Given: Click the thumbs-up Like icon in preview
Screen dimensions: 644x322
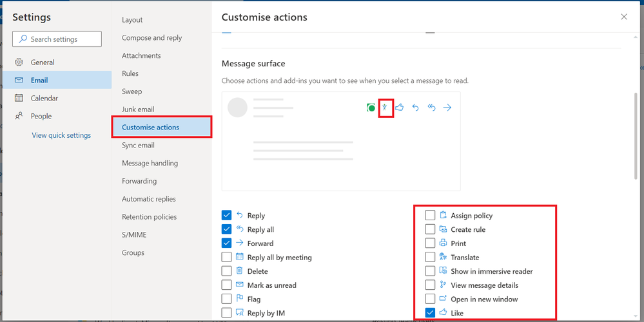Looking at the screenshot, I should [400, 108].
